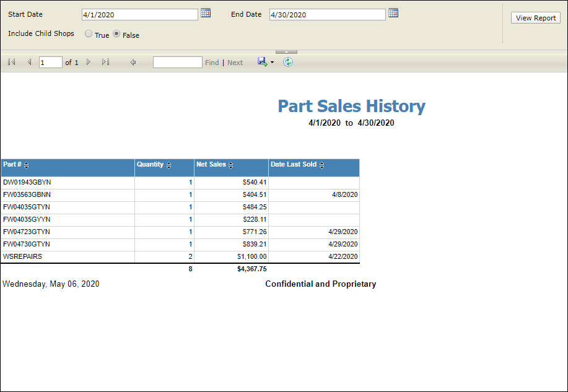Click the current page number box

(x=51, y=63)
